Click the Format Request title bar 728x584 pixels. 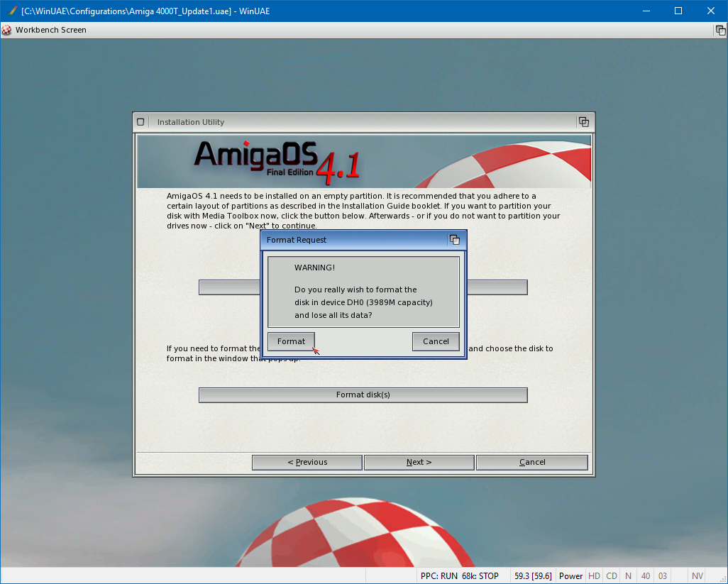tap(355, 240)
